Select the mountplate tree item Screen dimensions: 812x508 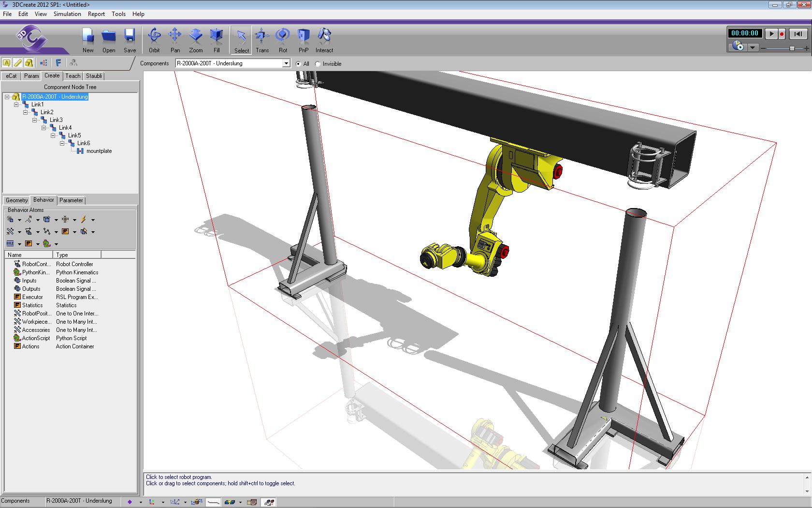pyautogui.click(x=99, y=151)
